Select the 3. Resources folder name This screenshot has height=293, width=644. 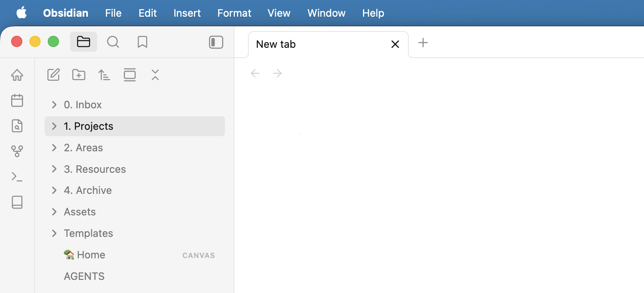pyautogui.click(x=95, y=169)
